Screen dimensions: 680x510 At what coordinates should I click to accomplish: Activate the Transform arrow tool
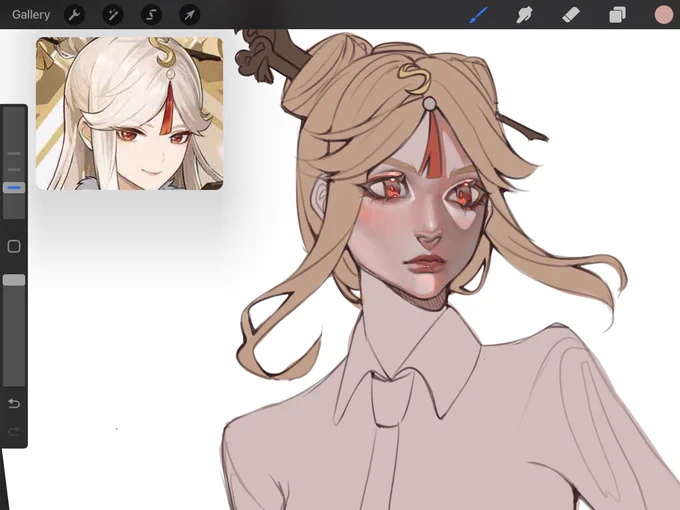190,15
